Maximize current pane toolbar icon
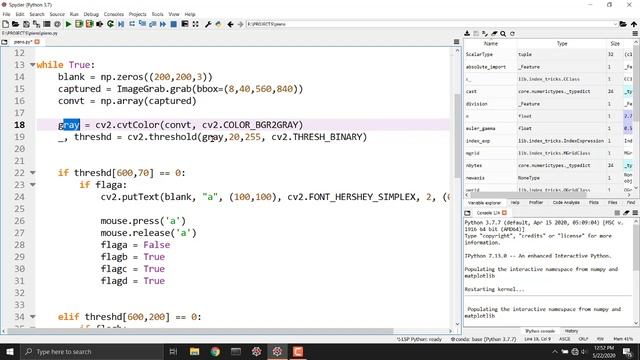Viewport: 640px width, 360px height. tap(184, 24)
